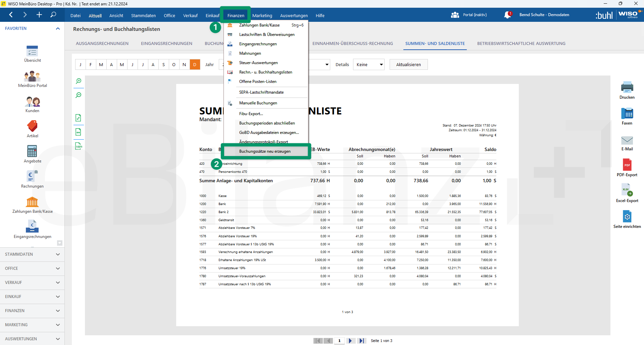Export the list as PDF
The height and width of the screenshot is (345, 644).
(x=627, y=168)
